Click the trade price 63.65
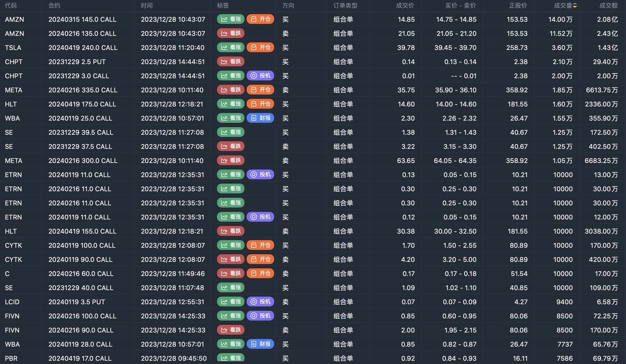Screen dimensions: 626x364 click(x=406, y=161)
